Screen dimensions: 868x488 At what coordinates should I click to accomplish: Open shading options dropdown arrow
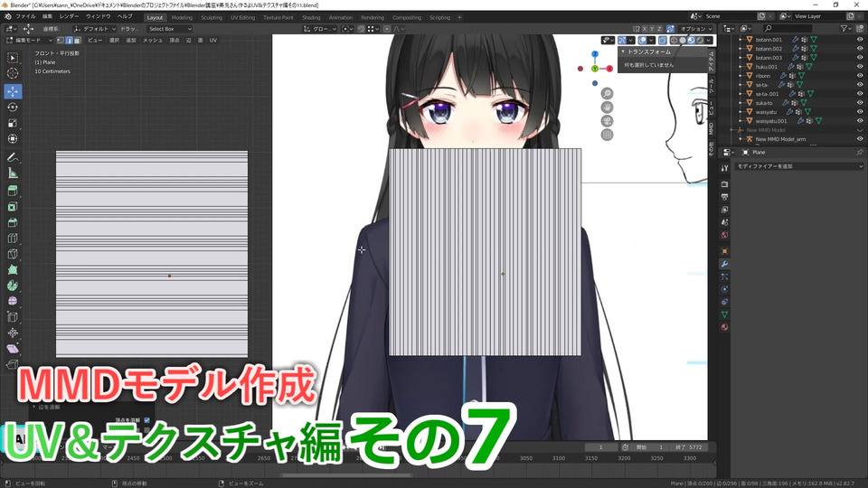(x=709, y=41)
